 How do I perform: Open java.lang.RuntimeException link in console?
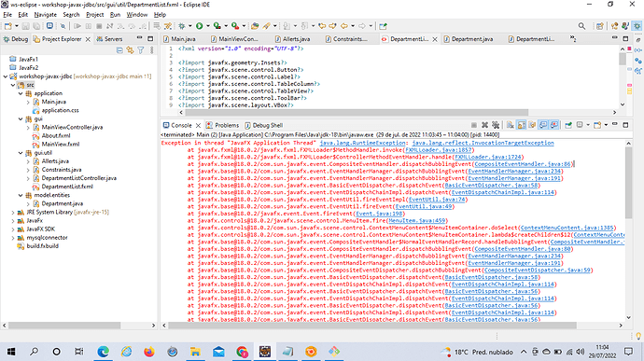click(x=362, y=143)
